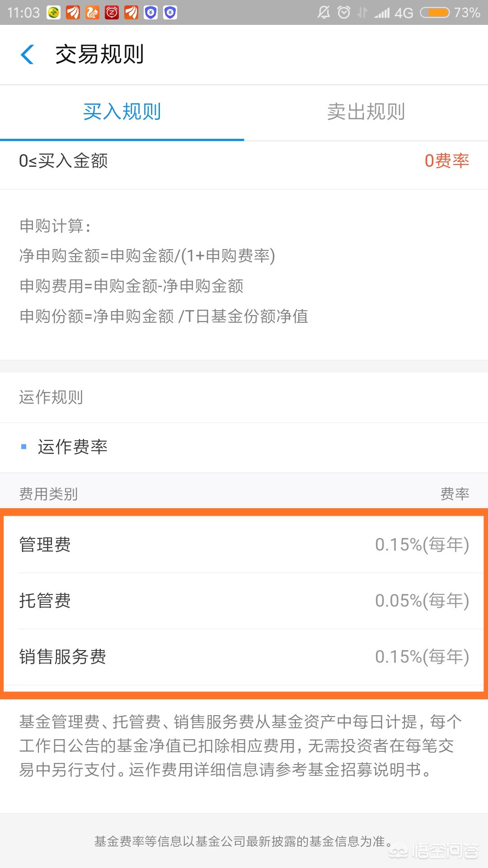
Task: Open the 卖出规则 tab
Action: click(366, 112)
